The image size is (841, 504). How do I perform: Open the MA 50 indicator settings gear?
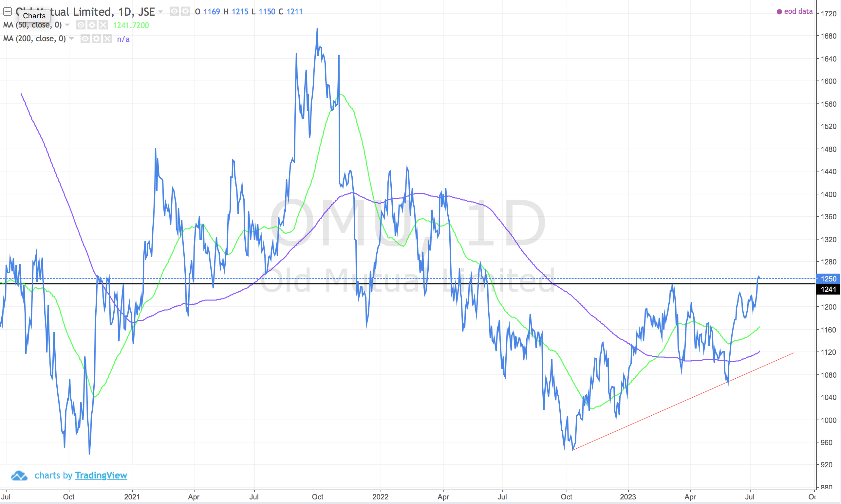point(92,25)
